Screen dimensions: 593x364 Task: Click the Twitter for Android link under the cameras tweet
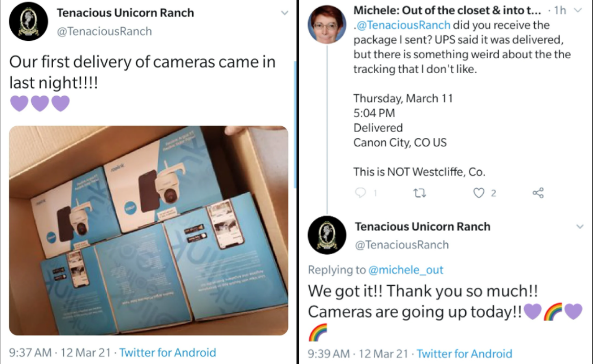point(168,353)
